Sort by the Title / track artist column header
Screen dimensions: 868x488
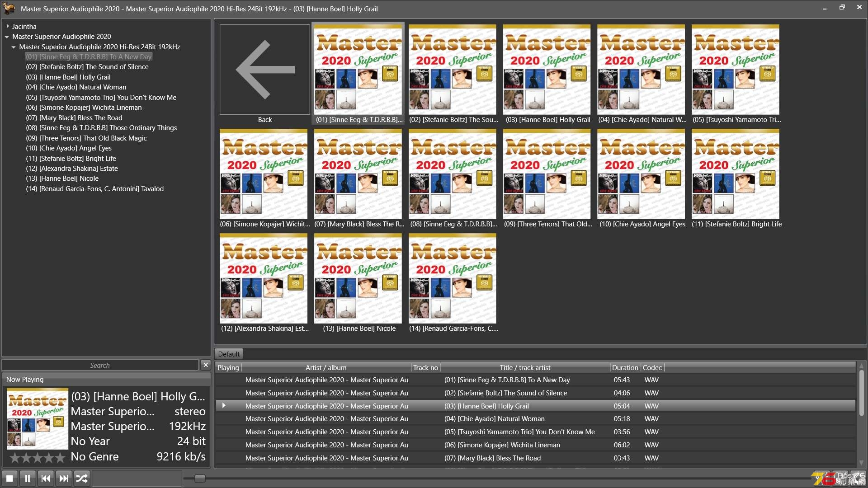(x=525, y=368)
